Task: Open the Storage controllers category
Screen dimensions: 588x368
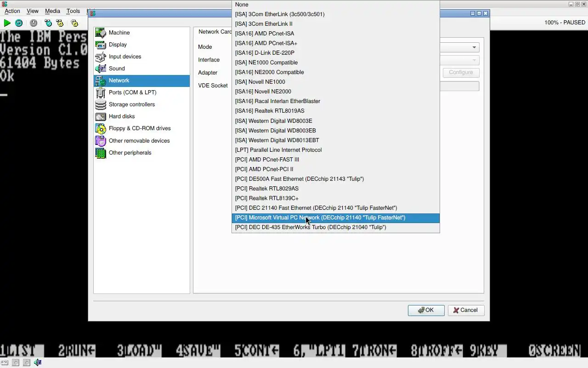Action: click(141, 104)
